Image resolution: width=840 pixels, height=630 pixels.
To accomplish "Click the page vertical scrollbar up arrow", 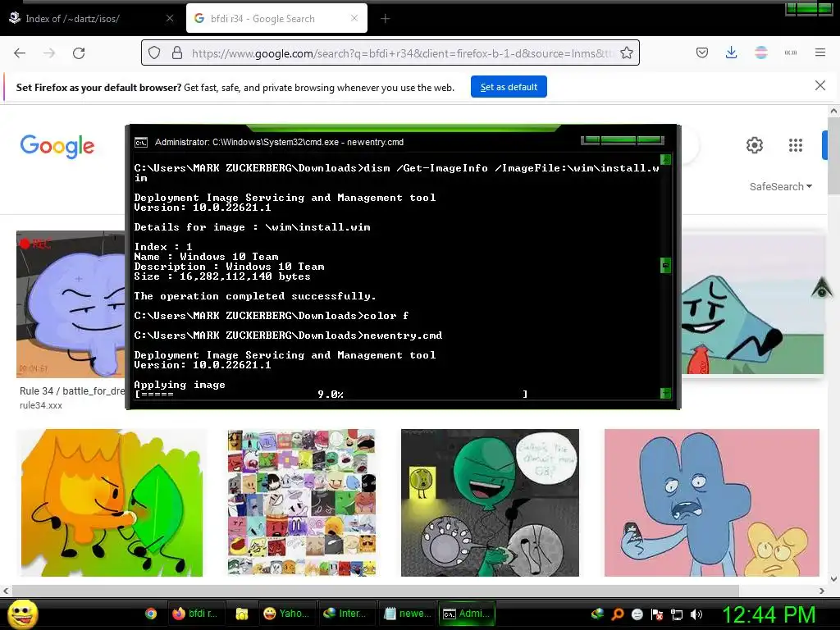I will coord(833,112).
